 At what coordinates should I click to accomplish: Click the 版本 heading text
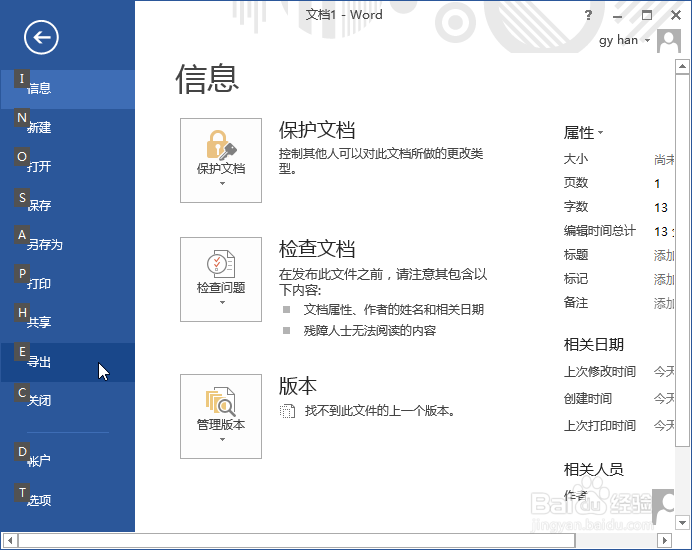[297, 386]
